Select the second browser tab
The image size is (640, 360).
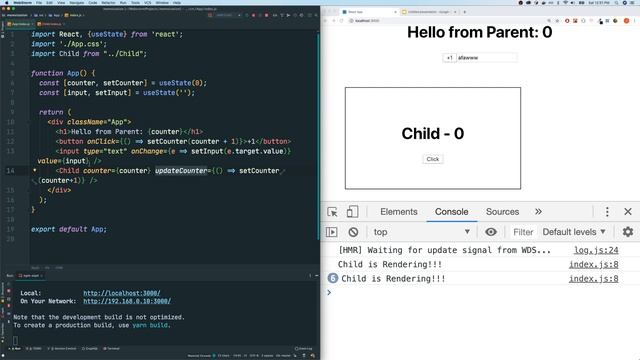click(x=429, y=12)
